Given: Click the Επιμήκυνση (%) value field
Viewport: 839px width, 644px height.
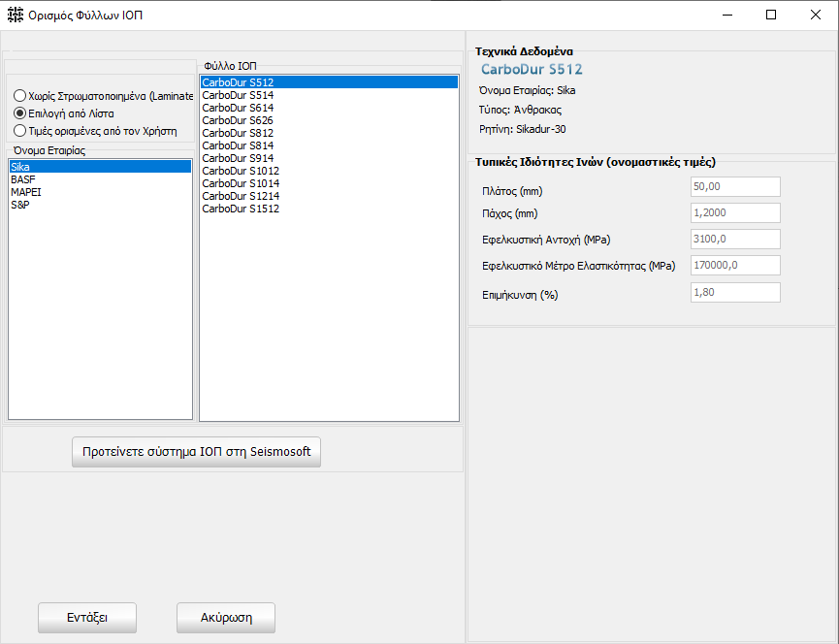Looking at the screenshot, I should pos(735,293).
